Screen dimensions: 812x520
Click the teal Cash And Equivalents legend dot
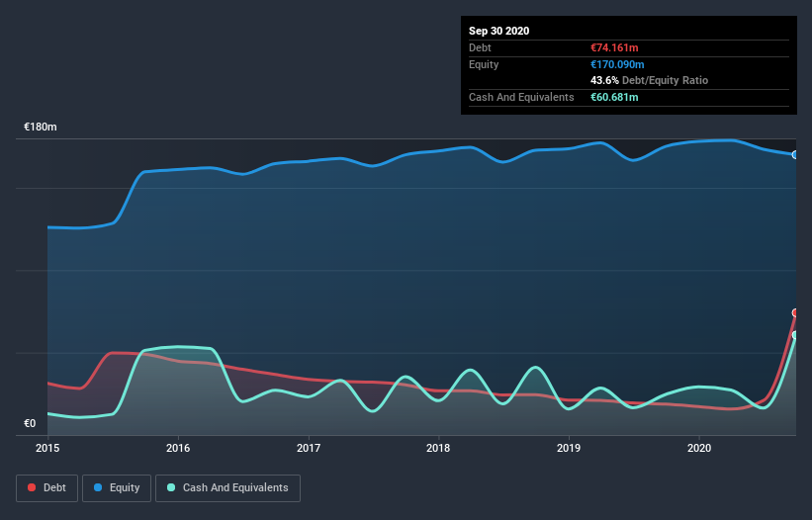point(172,487)
